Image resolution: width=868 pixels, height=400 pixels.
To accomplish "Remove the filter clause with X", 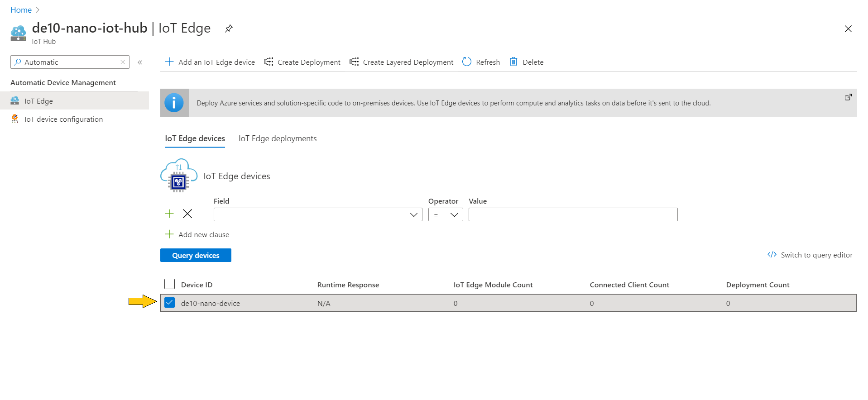I will [187, 214].
